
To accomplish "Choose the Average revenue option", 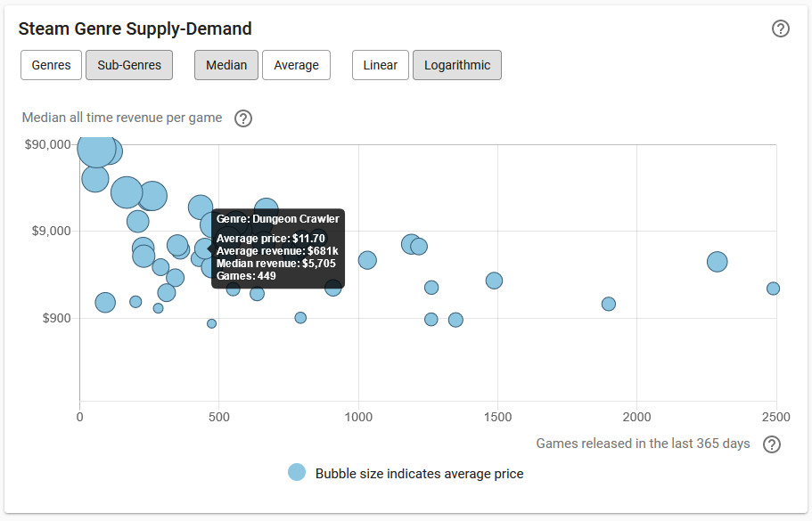I will [x=296, y=65].
